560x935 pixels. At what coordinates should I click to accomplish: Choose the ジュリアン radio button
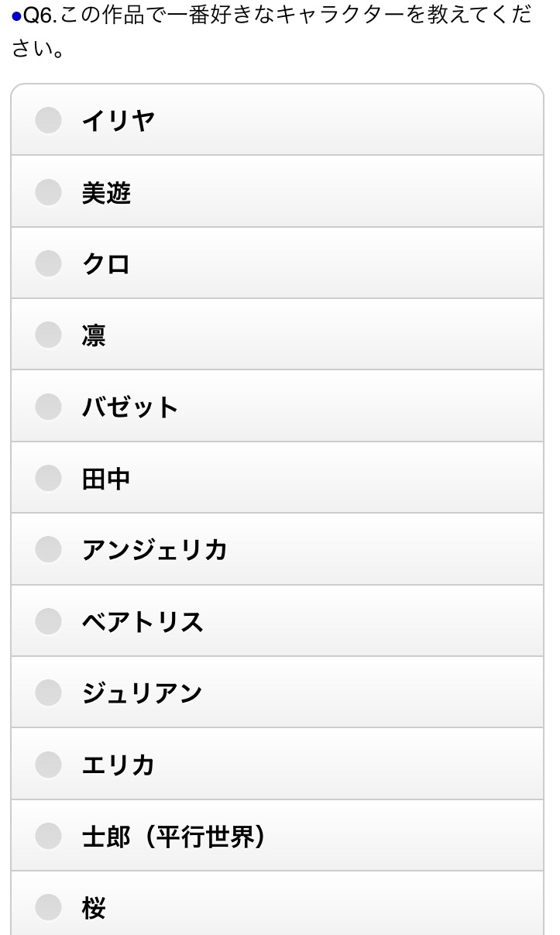[48, 693]
